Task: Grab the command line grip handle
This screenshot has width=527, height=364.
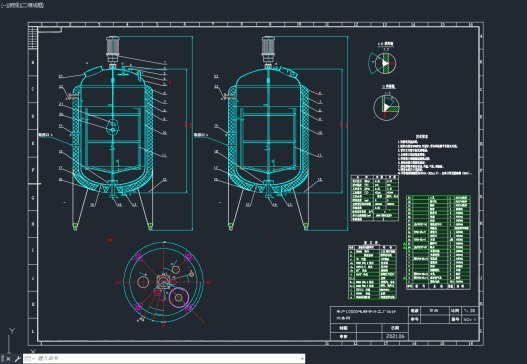Action: coord(2,359)
